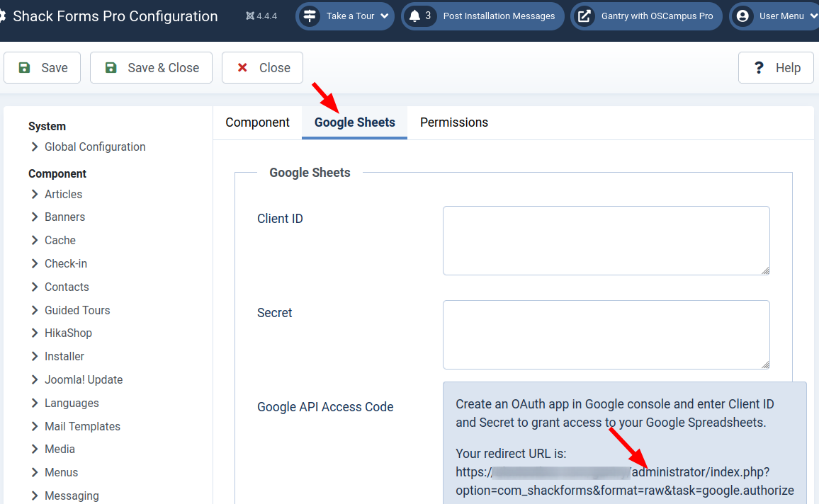Viewport: 819px width, 504px height.
Task: Click the Shack Forms Pro Configuration title
Action: [x=115, y=16]
